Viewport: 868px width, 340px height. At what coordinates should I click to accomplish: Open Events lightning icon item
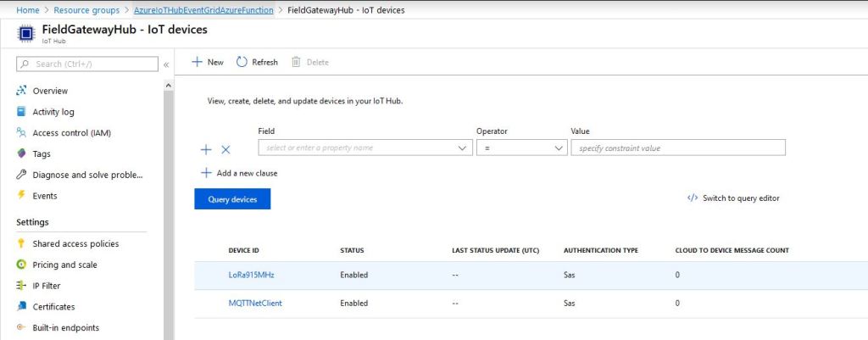click(x=44, y=196)
